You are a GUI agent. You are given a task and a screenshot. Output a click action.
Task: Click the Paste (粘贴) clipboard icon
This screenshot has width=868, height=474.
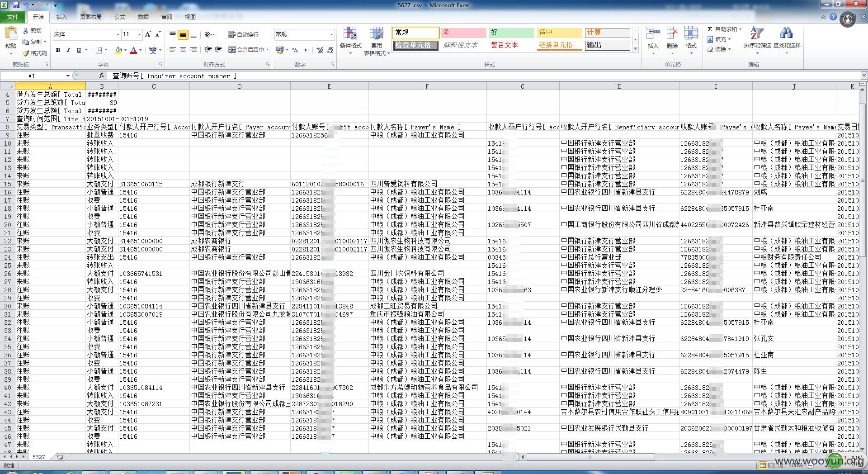[11, 34]
